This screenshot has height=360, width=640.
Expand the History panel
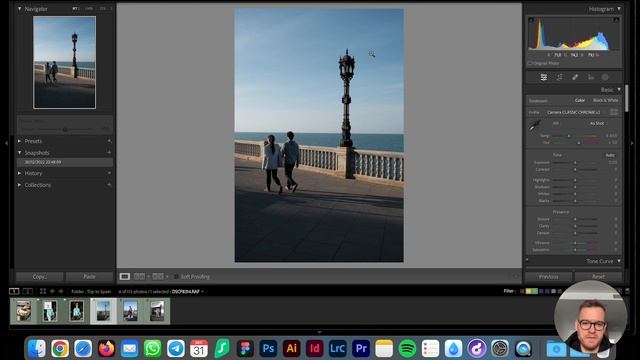point(19,173)
